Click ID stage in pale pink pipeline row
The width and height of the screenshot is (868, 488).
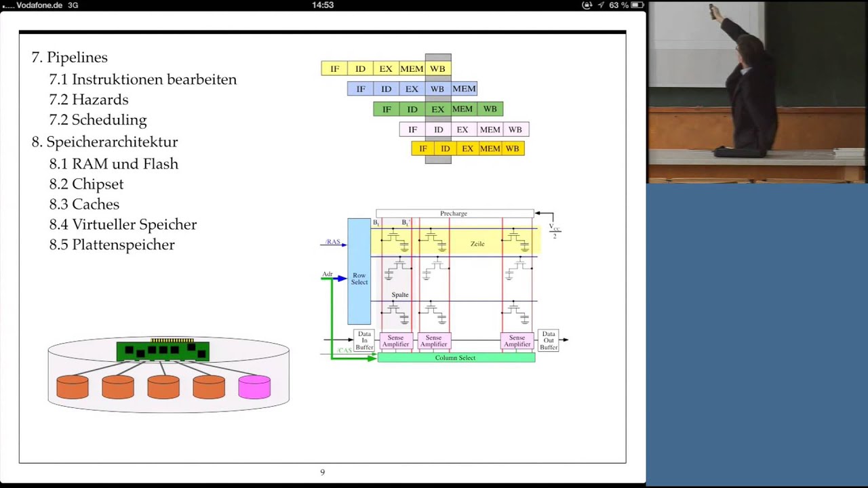tap(438, 129)
